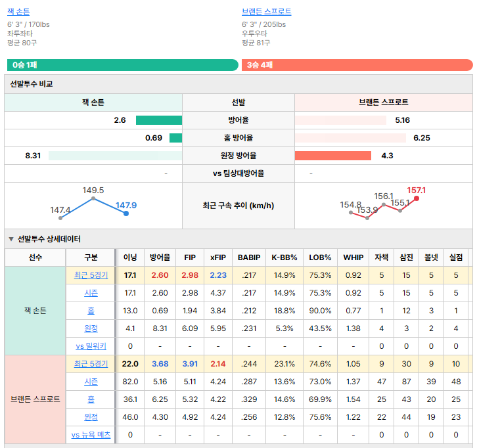This screenshot has height=448, width=477.
Task: Click the BABIP column header
Action: [249, 258]
